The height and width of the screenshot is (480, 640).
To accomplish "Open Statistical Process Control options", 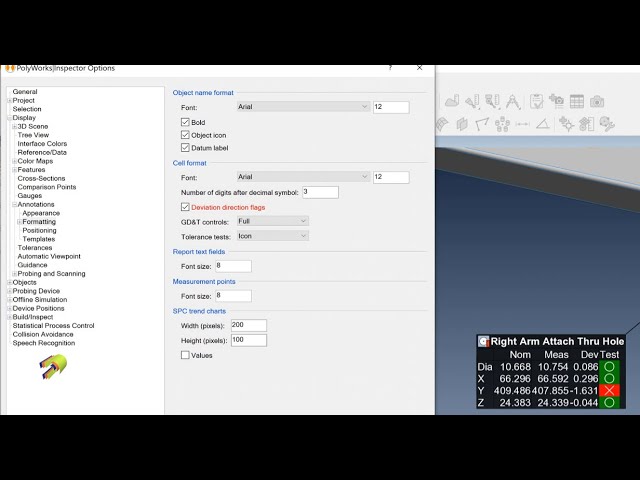I will coord(53,326).
